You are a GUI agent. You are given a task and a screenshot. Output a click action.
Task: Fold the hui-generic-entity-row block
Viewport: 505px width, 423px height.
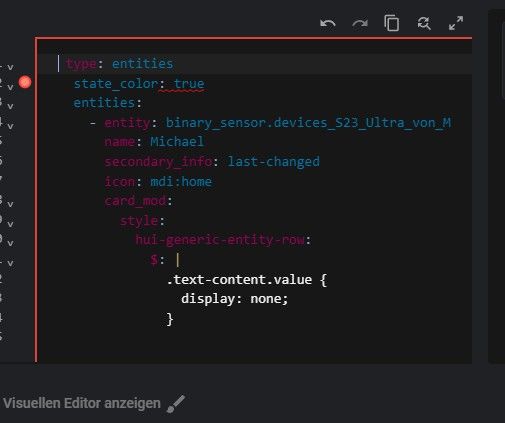click(x=10, y=243)
